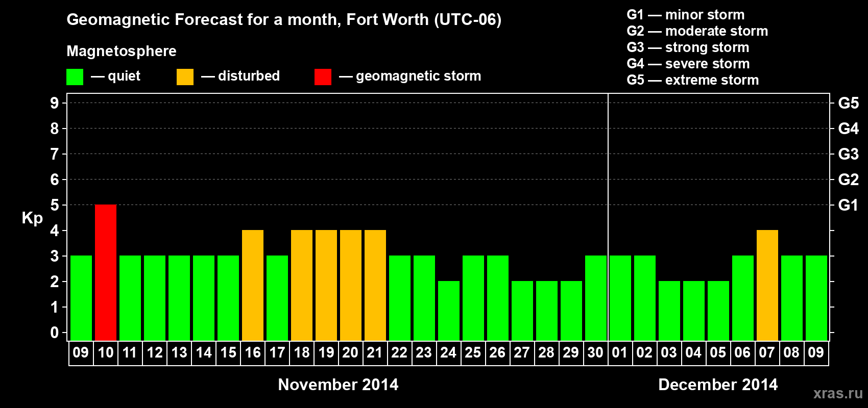
Task: Click the date cell '01' under December
Action: (x=620, y=353)
